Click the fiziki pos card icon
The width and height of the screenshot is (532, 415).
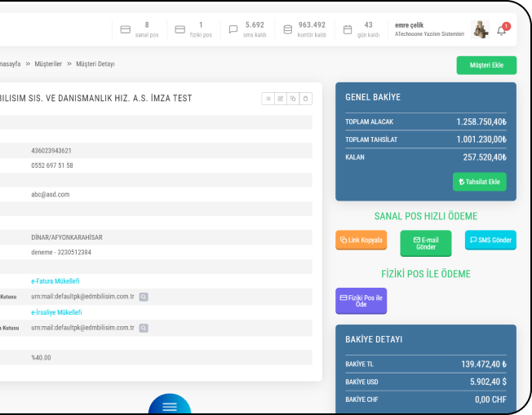click(x=180, y=29)
